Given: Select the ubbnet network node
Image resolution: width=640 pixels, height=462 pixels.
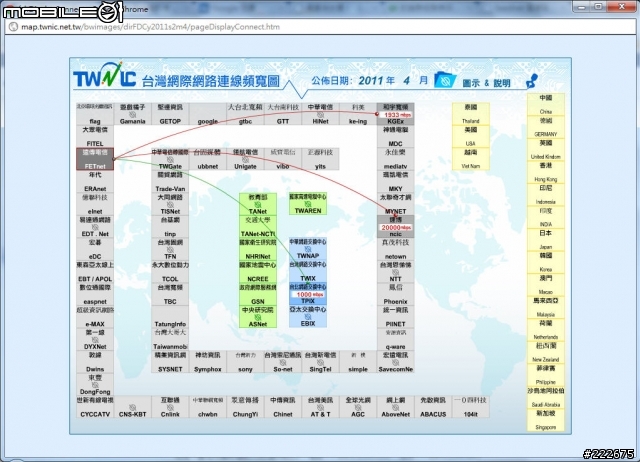Looking at the screenshot, I should click(x=207, y=159).
